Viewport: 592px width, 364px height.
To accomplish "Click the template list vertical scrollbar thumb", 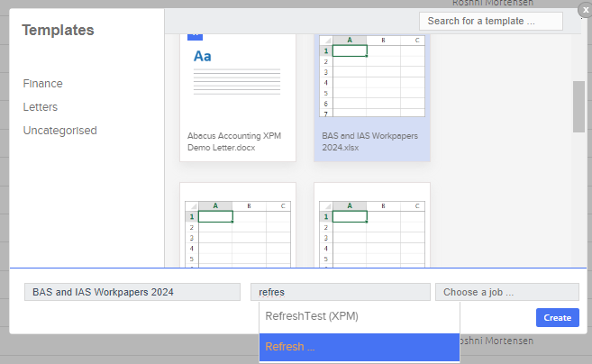I will click(x=578, y=106).
